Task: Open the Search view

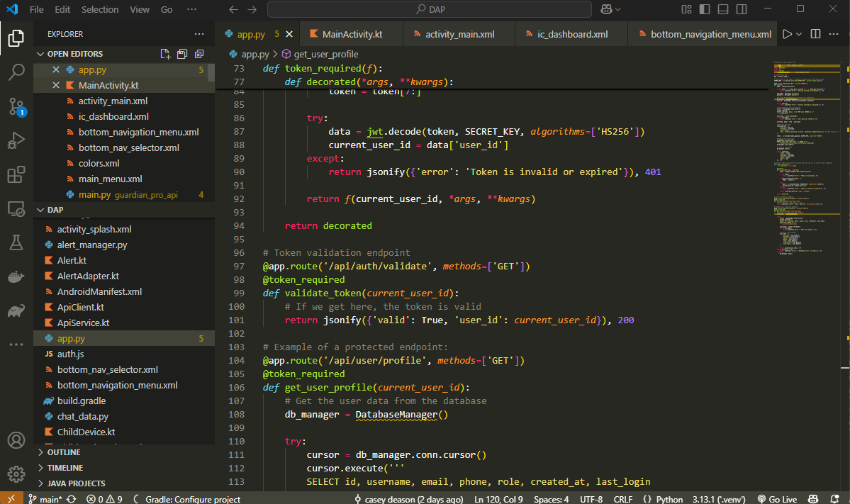Action: [16, 72]
